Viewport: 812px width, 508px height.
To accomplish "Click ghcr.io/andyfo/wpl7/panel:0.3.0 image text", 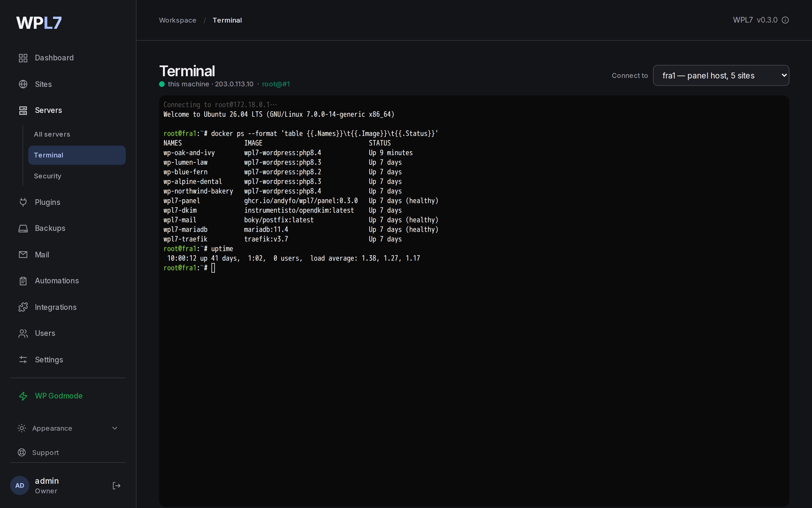I will pos(301,201).
